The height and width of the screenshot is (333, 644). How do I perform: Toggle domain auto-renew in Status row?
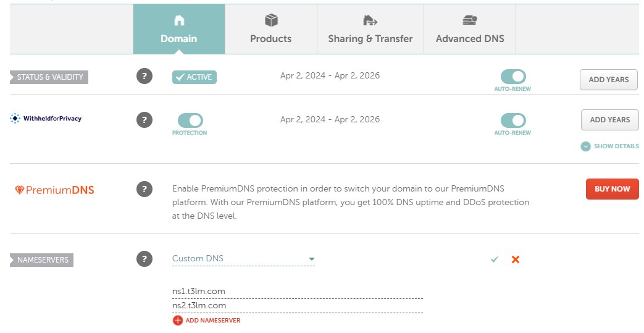[x=512, y=77]
